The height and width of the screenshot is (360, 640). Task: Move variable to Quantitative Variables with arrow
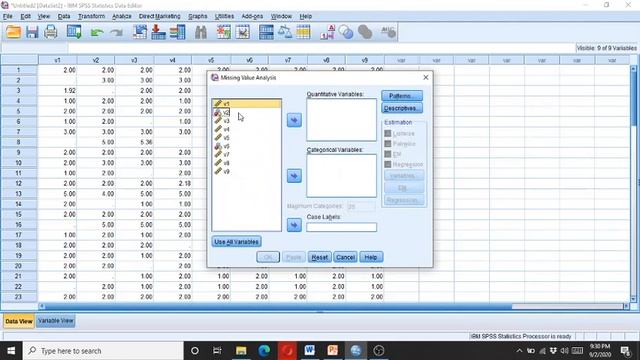(294, 120)
